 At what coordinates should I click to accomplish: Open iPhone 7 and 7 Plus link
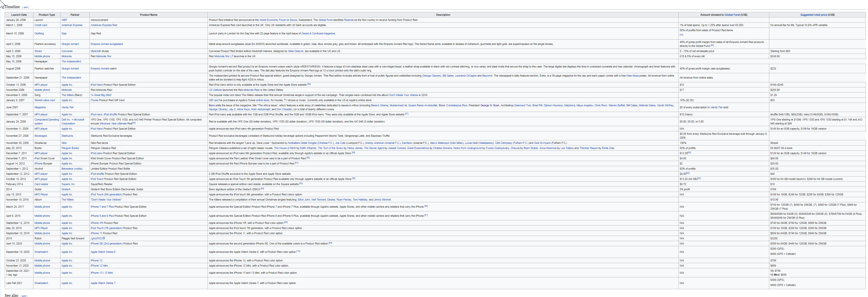pos(102,207)
